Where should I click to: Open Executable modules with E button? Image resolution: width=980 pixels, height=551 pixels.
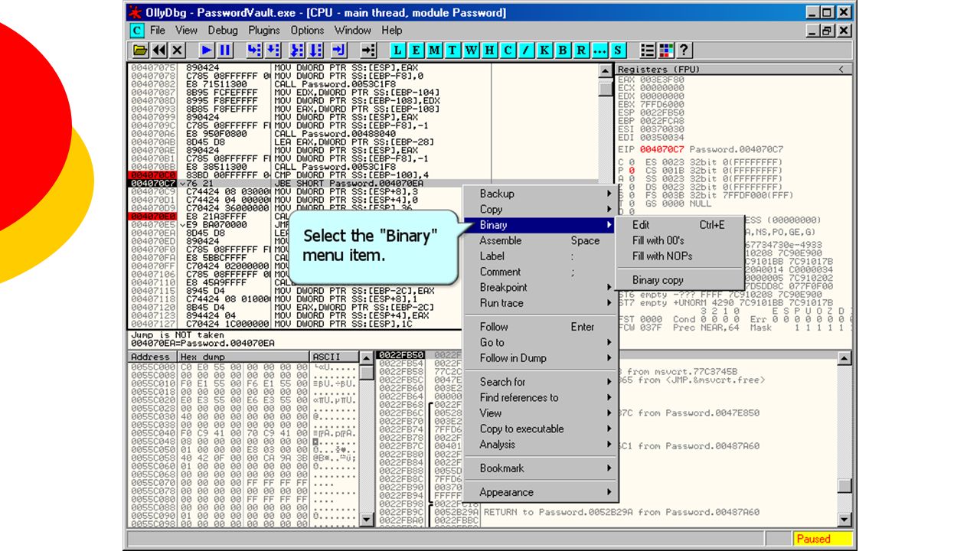coord(416,51)
